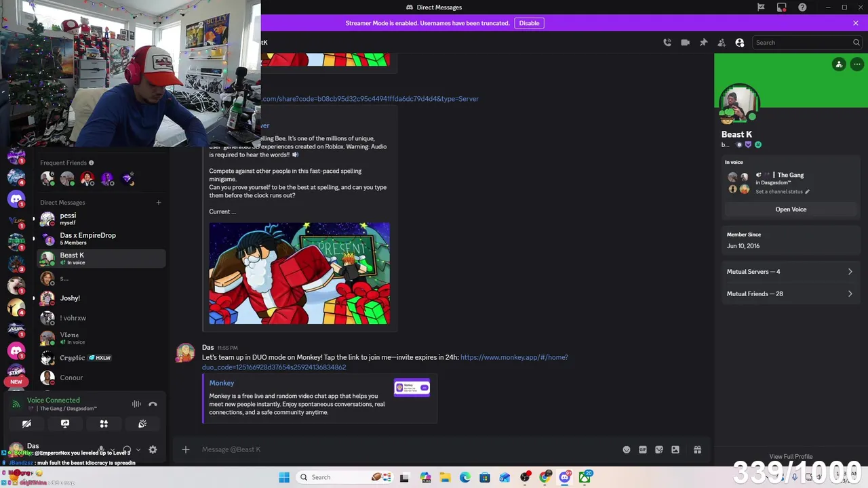Toggle noise suppression in voice panel
The width and height of the screenshot is (868, 488).
136,404
